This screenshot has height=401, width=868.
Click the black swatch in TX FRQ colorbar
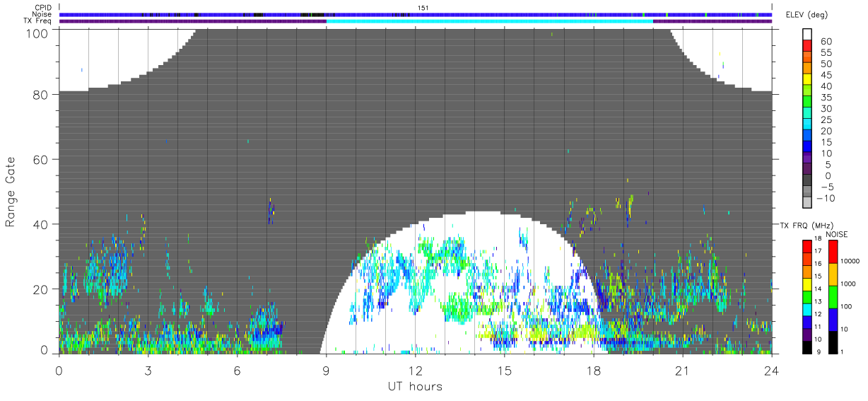click(x=807, y=347)
